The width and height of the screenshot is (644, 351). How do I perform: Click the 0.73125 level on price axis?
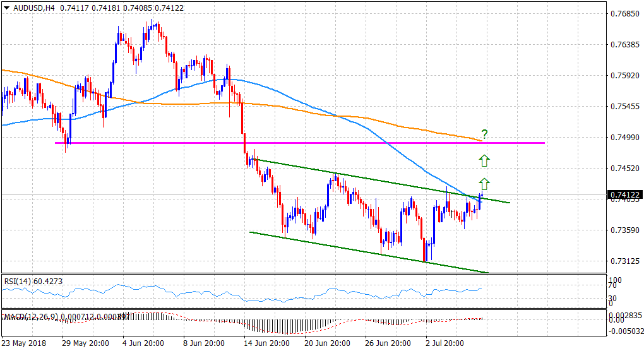click(x=624, y=261)
